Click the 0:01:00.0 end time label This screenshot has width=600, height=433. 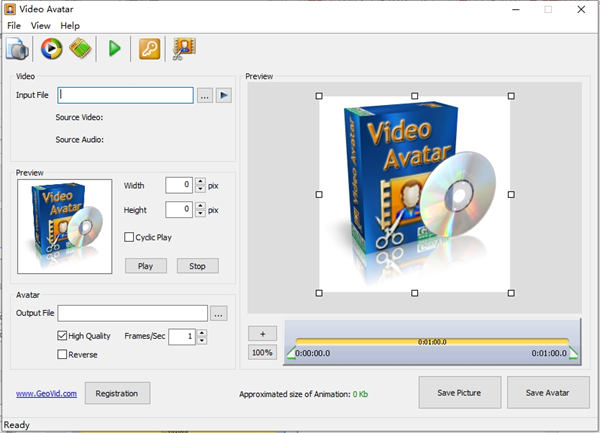(x=549, y=353)
